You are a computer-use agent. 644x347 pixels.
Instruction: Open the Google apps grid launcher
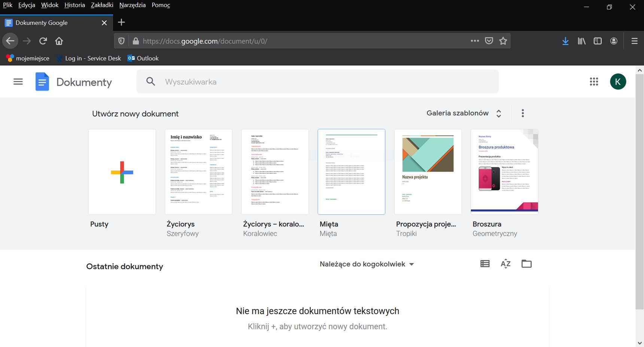click(x=594, y=82)
